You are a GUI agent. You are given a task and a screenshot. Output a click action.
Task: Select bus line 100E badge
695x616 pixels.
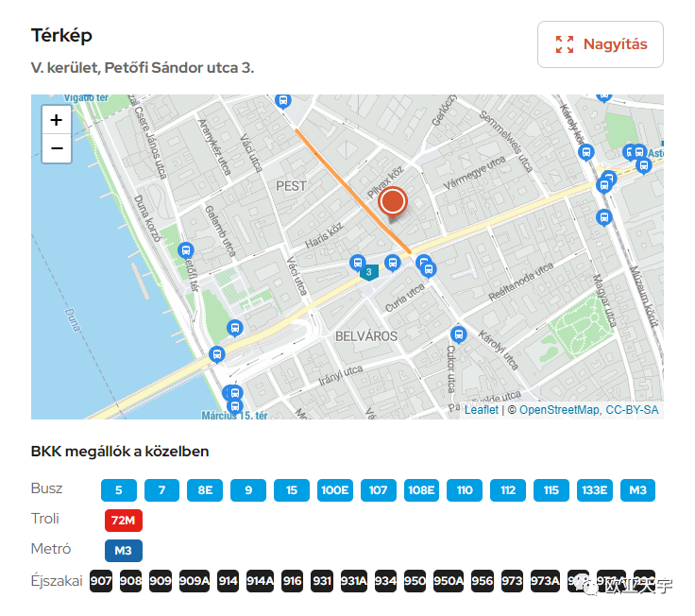[x=334, y=490]
